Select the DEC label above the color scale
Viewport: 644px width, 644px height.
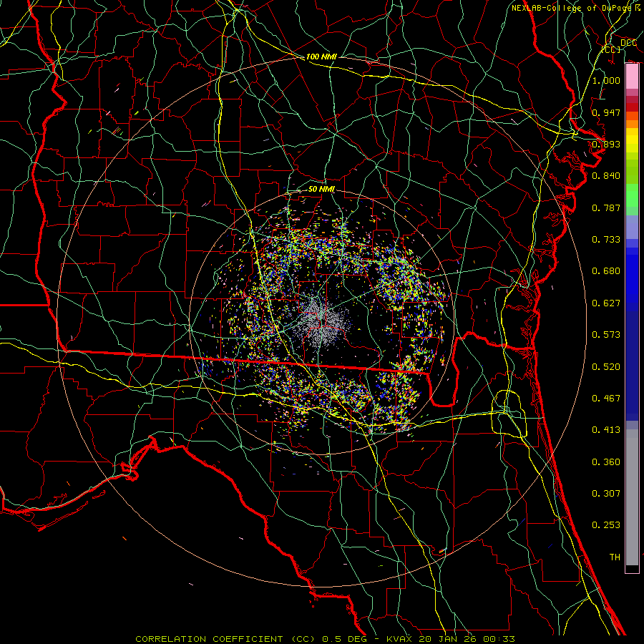628,42
